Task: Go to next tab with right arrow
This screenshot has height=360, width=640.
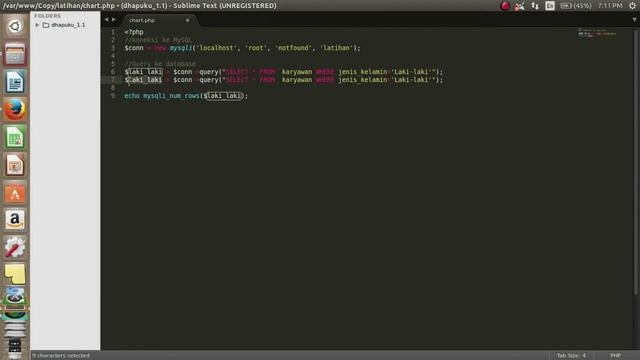Action: pyautogui.click(x=114, y=19)
